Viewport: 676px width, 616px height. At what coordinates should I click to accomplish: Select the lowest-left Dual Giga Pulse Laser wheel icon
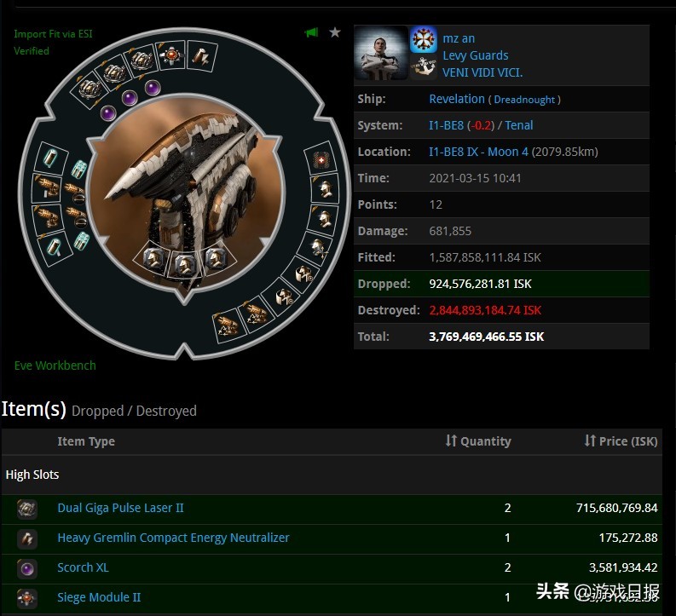tap(91, 89)
